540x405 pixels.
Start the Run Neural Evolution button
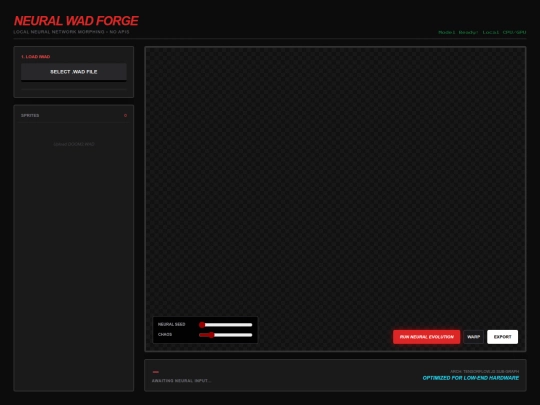(426, 337)
